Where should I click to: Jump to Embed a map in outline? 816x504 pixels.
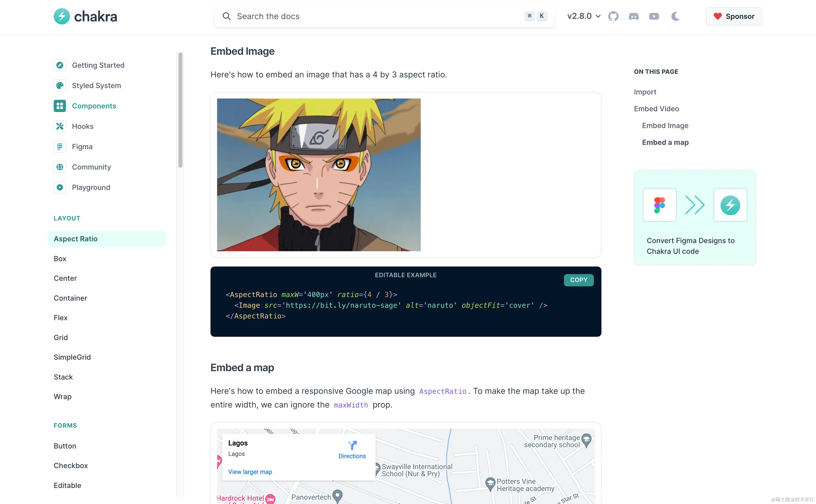point(665,142)
